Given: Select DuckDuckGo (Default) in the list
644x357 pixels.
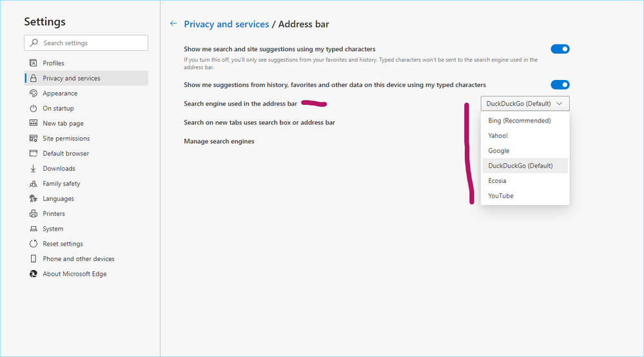Looking at the screenshot, I should click(x=525, y=166).
